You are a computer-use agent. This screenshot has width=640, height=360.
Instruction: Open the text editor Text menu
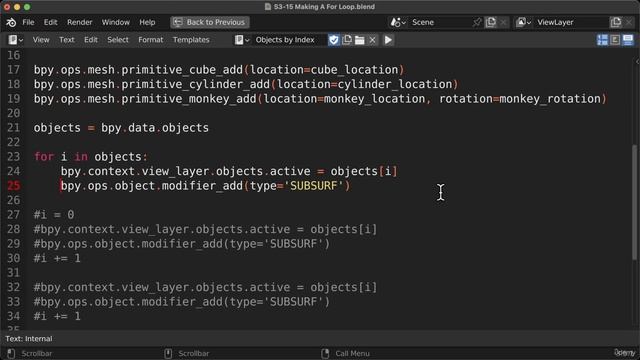(x=67, y=40)
